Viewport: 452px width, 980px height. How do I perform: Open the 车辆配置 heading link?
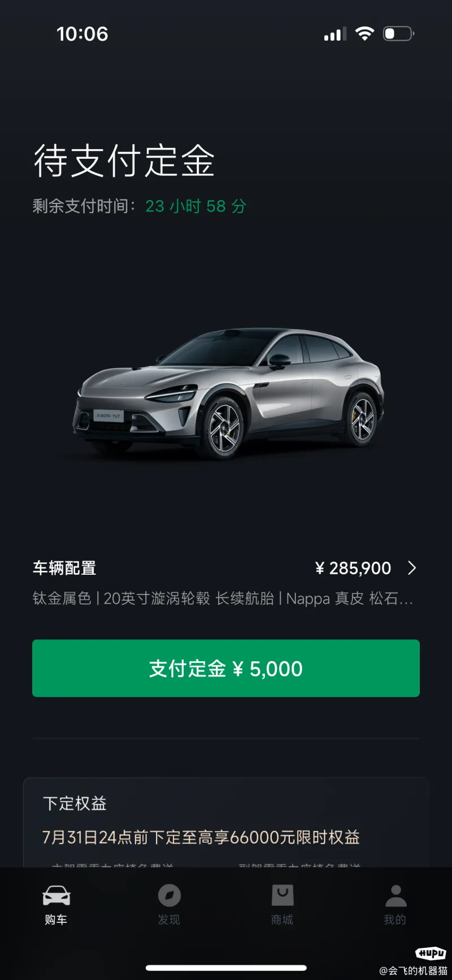pos(64,568)
